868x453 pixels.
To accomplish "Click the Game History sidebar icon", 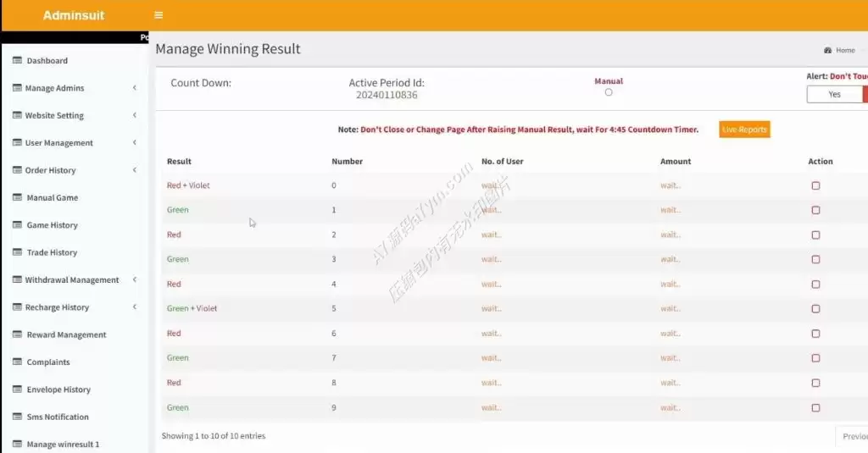I will [x=17, y=224].
